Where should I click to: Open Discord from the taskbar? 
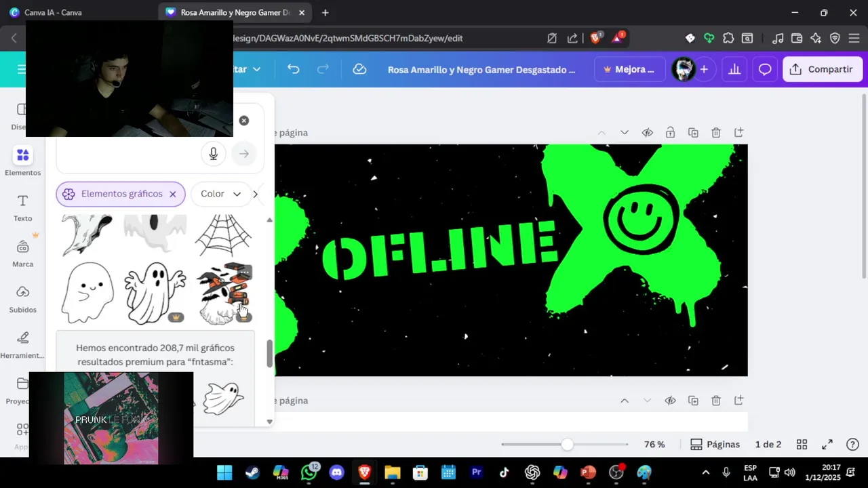coord(336,472)
